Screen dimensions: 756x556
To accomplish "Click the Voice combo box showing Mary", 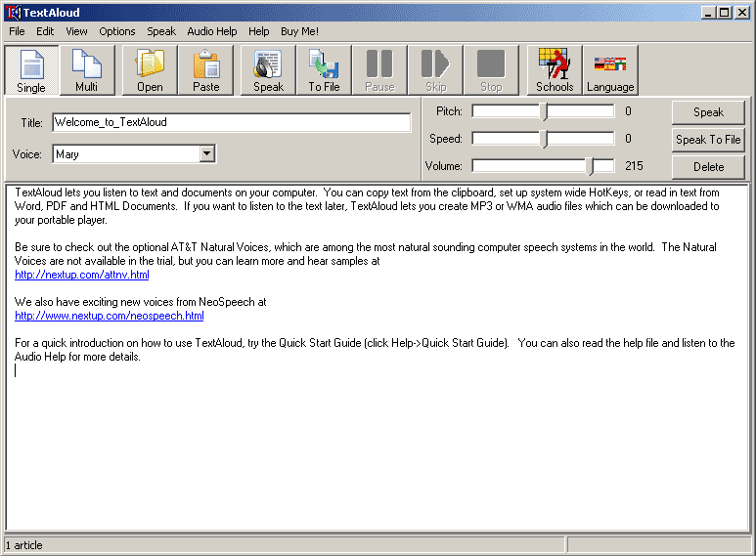I will click(x=134, y=154).
